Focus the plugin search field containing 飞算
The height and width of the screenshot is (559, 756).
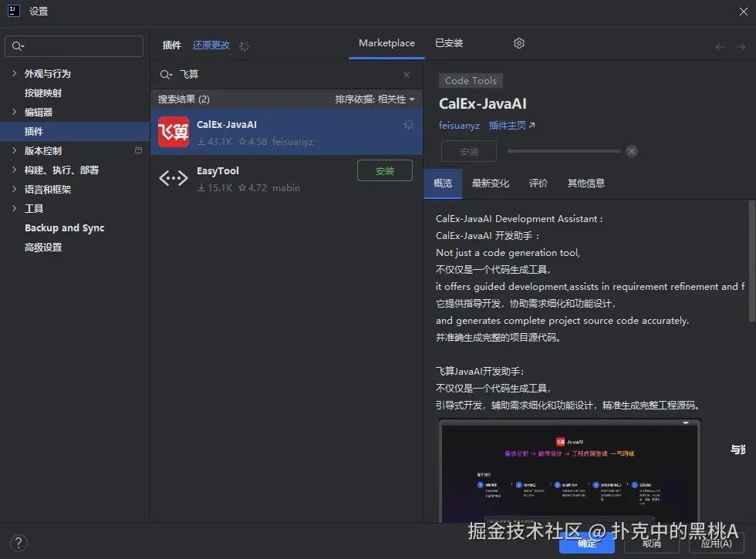286,75
